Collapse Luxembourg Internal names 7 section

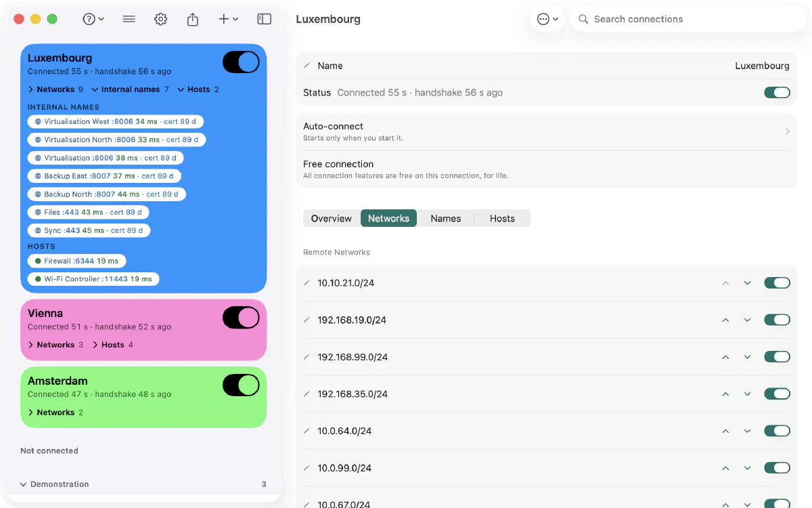[130, 89]
